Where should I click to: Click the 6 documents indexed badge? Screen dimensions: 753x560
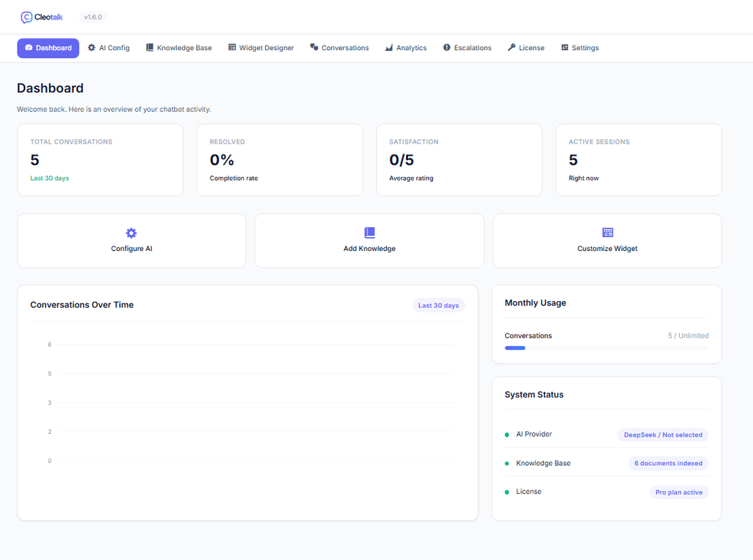tap(669, 464)
